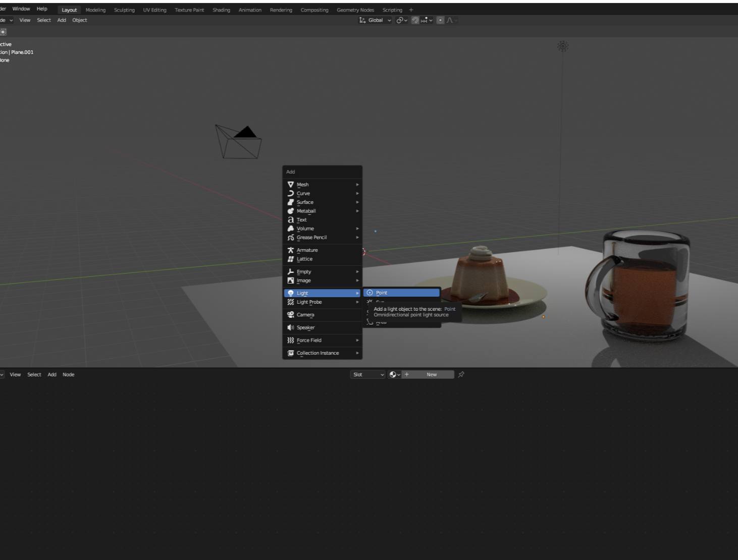738x560 pixels.
Task: Click the Light bulb icon
Action: coord(291,293)
